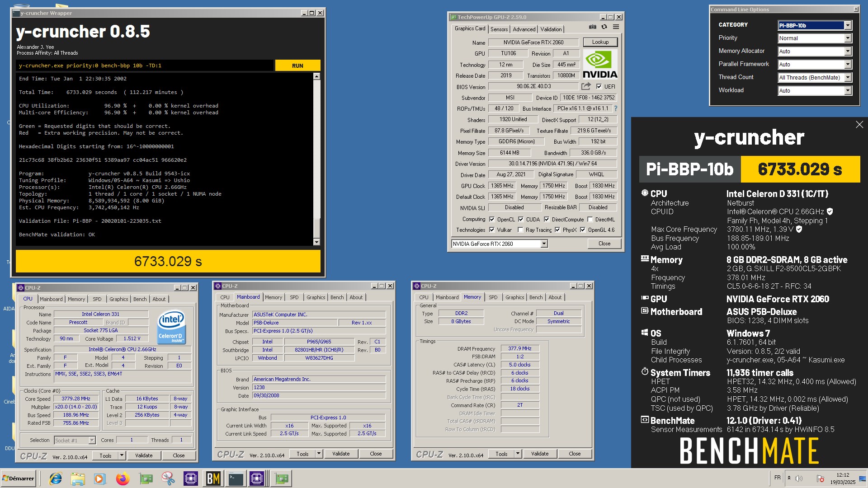868x488 pixels.
Task: Click the volume speaker tray icon
Action: click(799, 479)
